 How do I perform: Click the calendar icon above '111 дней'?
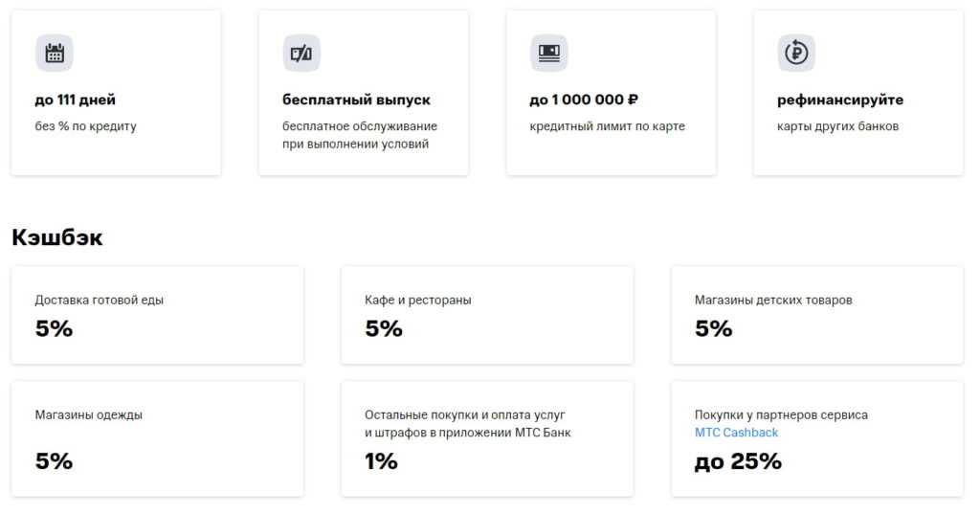click(x=55, y=53)
